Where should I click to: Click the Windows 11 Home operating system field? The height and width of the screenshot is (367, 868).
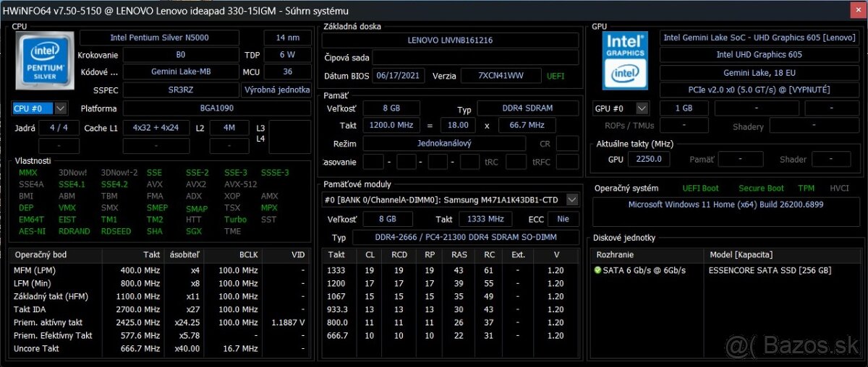click(x=726, y=205)
